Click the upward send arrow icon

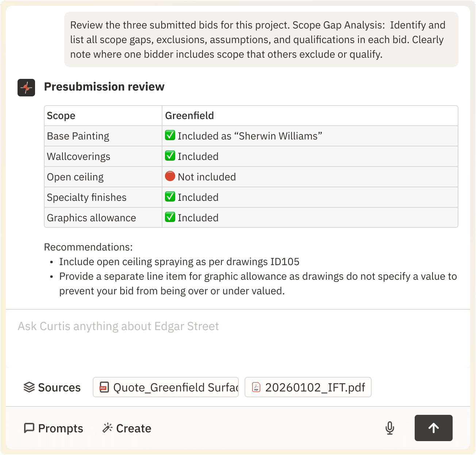click(x=433, y=428)
